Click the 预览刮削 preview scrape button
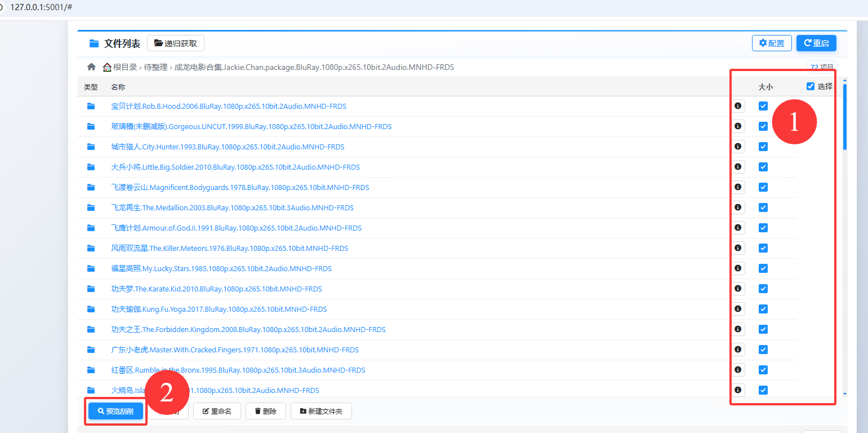The width and height of the screenshot is (868, 433). (115, 412)
